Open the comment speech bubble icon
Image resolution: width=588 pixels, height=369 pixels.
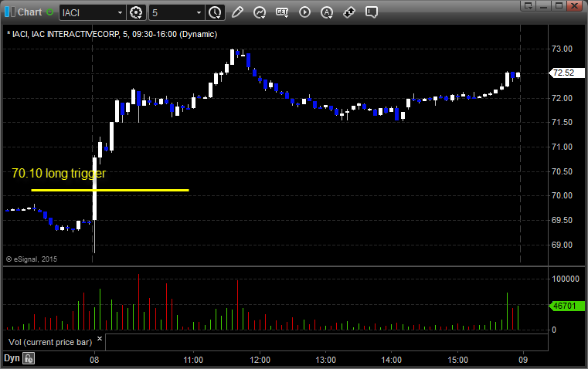point(372,12)
